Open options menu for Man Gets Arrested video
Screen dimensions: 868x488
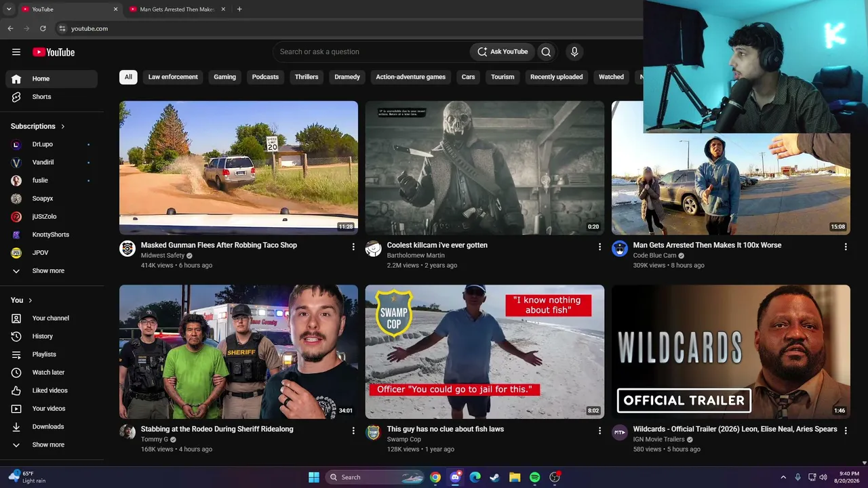(846, 247)
